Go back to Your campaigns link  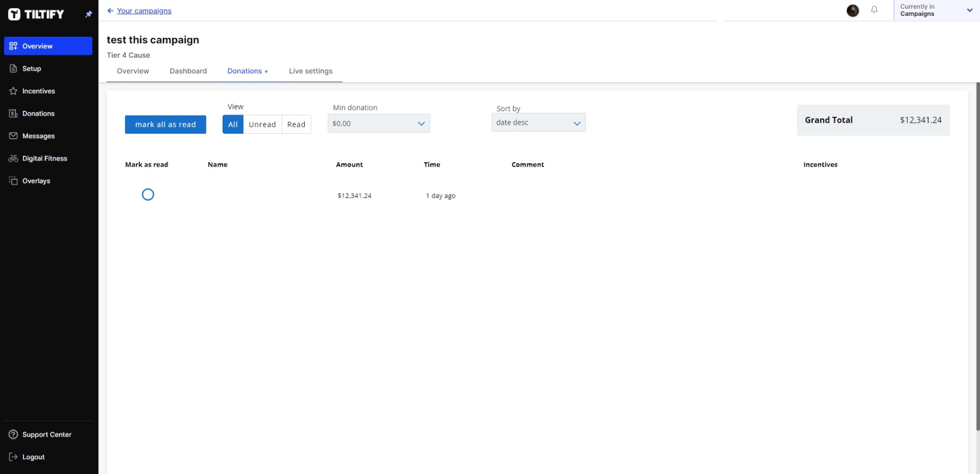coord(144,11)
